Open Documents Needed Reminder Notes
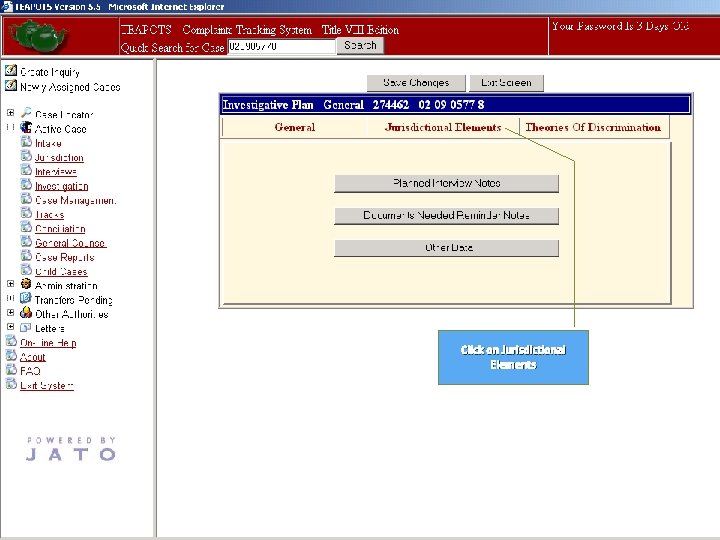The width and height of the screenshot is (720, 540). point(446,215)
